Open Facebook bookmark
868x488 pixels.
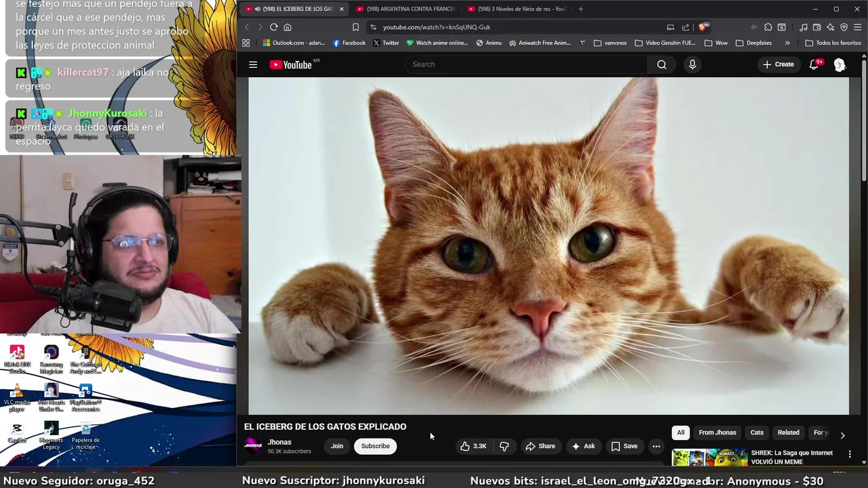[x=349, y=43]
